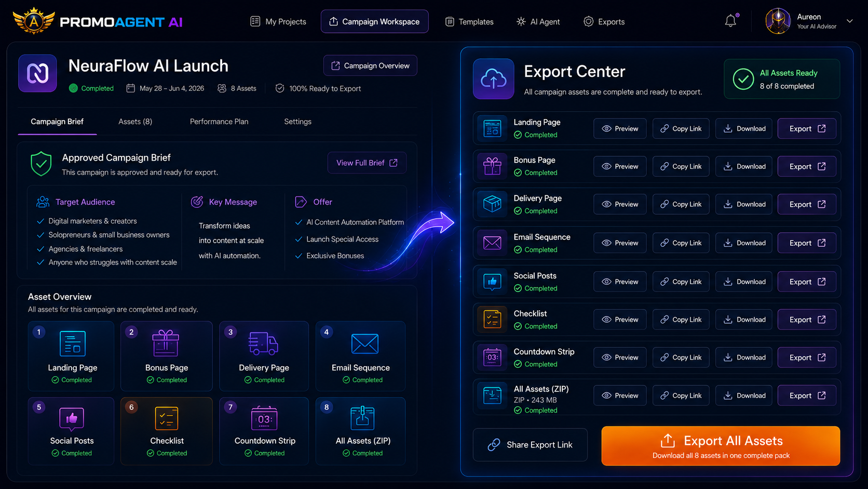Download the Countdown Strip asset
868x489 pixels.
click(x=744, y=358)
